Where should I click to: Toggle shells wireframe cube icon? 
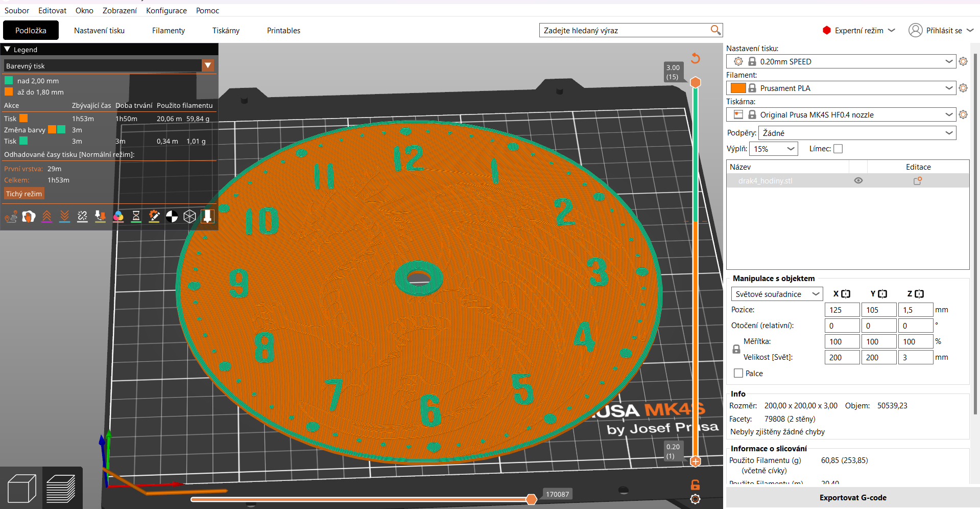click(x=189, y=217)
